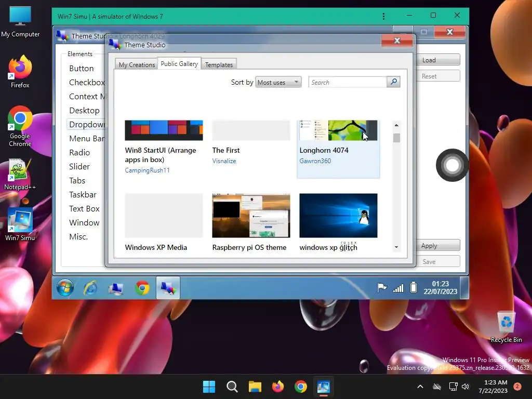Open battery icon in Win7 tray
This screenshot has height=399, width=532.
pyautogui.click(x=413, y=287)
